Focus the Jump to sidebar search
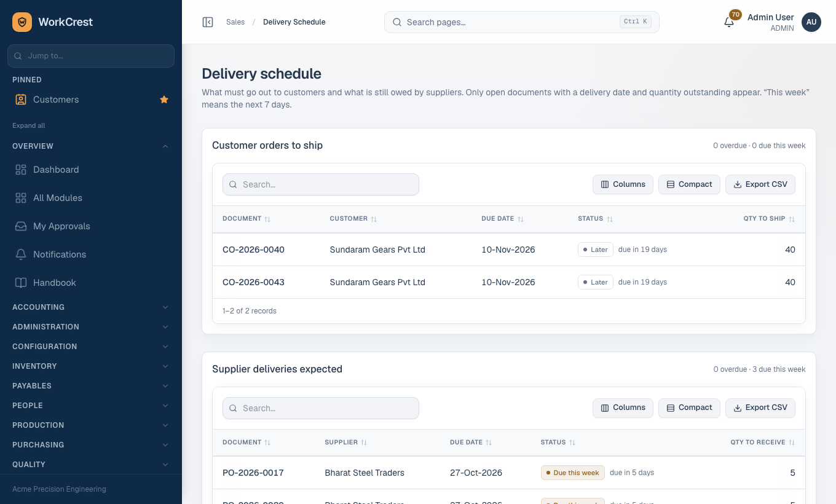Image resolution: width=836 pixels, height=504 pixels. coord(91,56)
